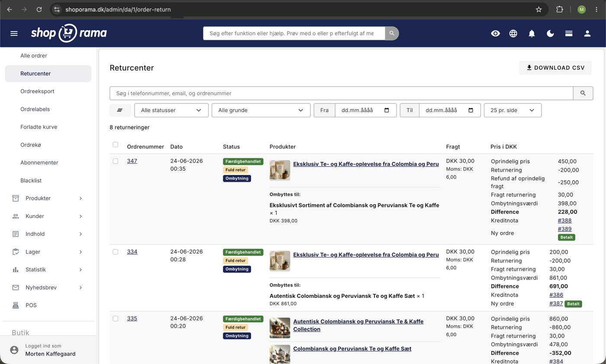Click the product thumbnail in order 334
This screenshot has width=606, height=364.
point(280,261)
